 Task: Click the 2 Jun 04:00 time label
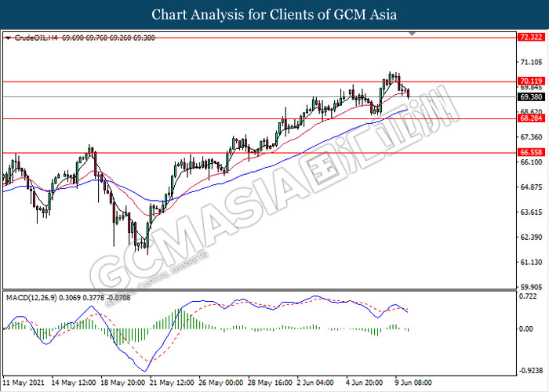pos(315,383)
